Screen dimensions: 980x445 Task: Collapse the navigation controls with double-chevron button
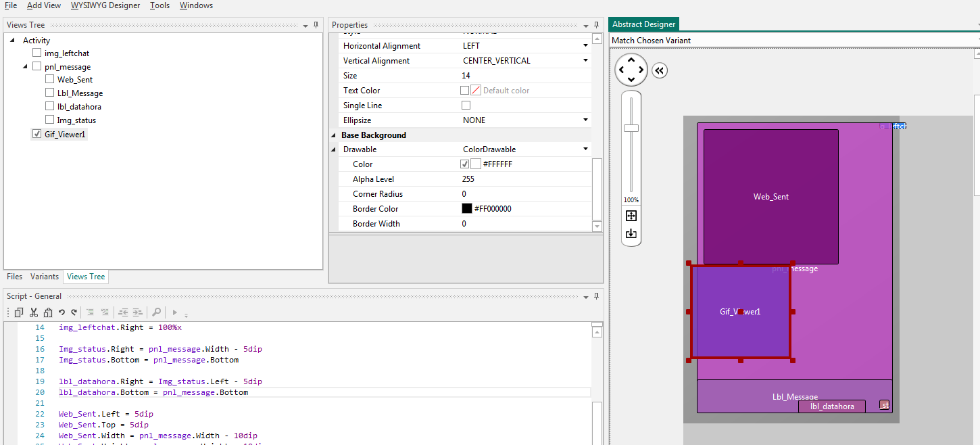(660, 70)
